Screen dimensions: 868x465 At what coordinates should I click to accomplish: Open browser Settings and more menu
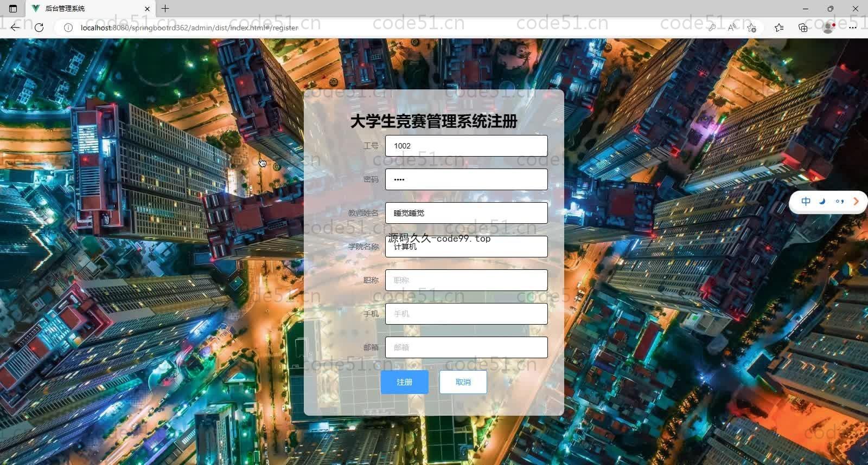tap(853, 28)
